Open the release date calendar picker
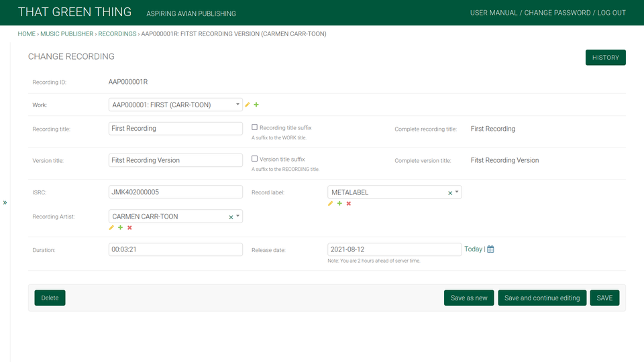The image size is (644, 362). pos(490,249)
